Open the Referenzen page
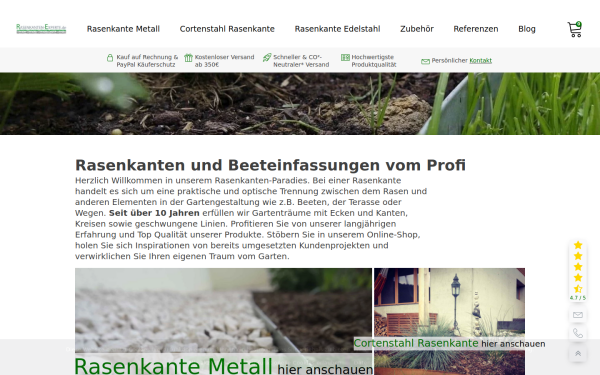Image resolution: width=600 pixels, height=375 pixels. coord(476,29)
